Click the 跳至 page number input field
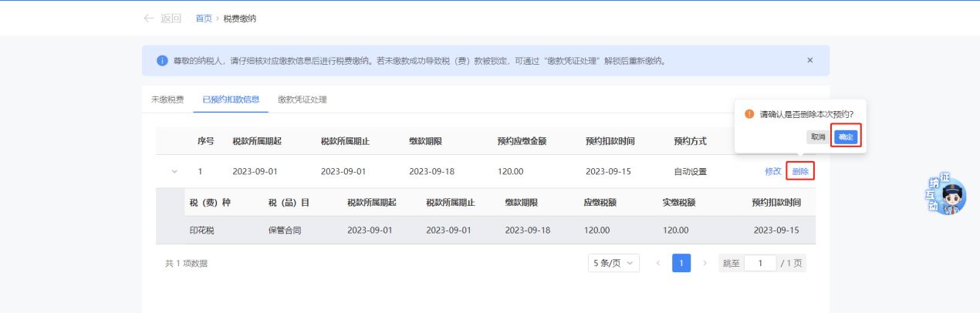This screenshot has height=313, width=980. click(760, 263)
